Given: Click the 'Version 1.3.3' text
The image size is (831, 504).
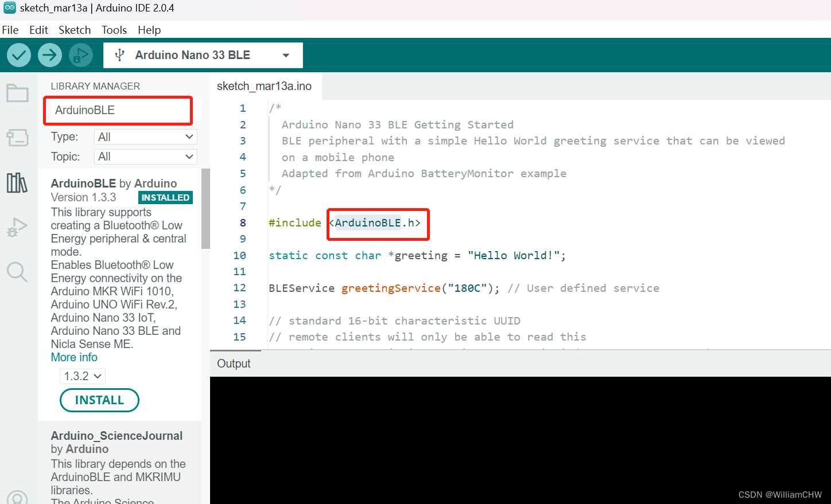Looking at the screenshot, I should point(83,197).
